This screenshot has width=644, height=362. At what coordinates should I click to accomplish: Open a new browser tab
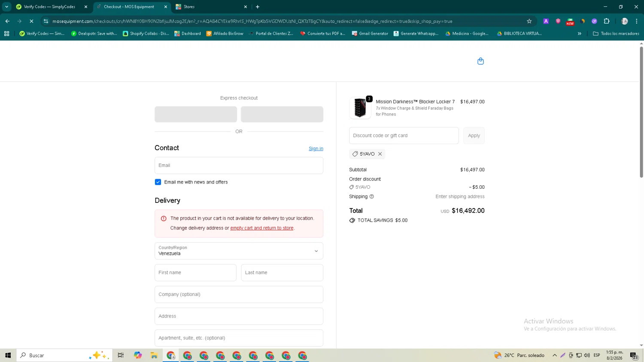(258, 7)
